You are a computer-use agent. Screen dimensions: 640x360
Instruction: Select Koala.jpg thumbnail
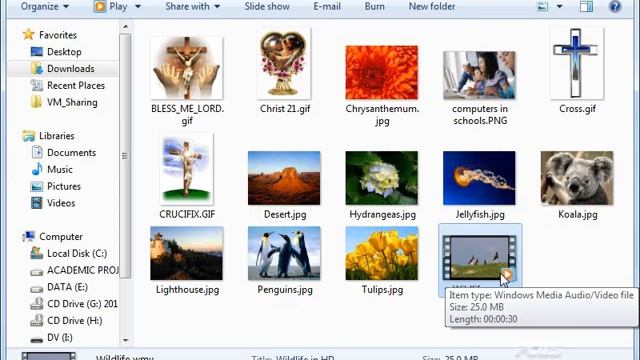(x=577, y=178)
